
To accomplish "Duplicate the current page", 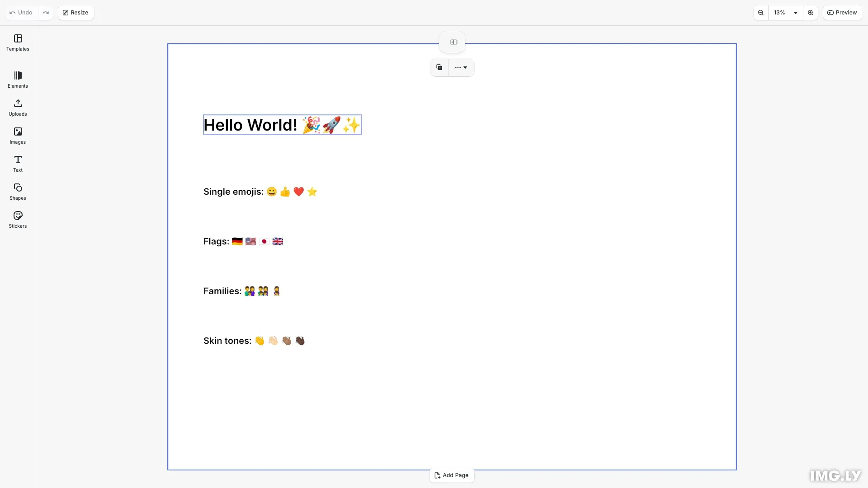I will coord(439,67).
